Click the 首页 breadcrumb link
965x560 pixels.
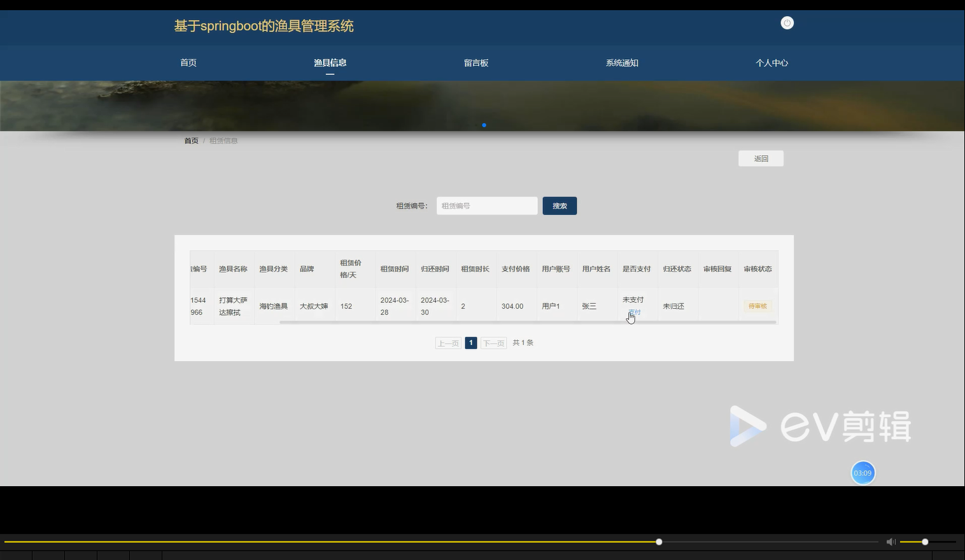point(191,141)
